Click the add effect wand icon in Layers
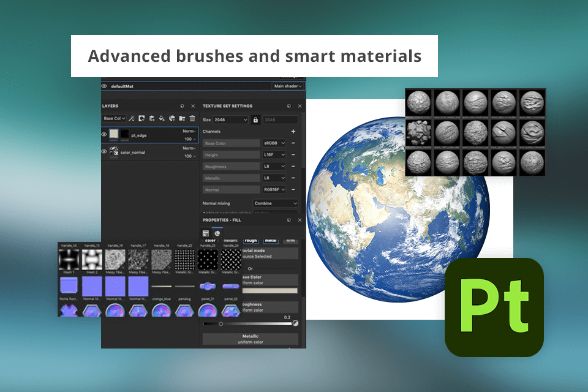 [x=131, y=119]
